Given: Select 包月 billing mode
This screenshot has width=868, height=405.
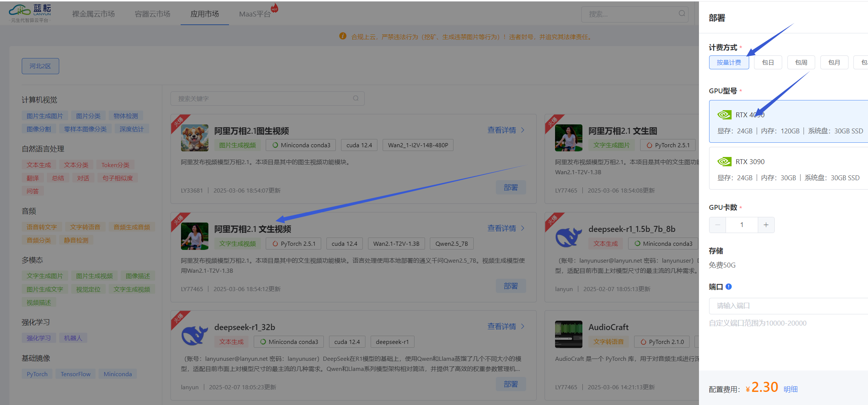Looking at the screenshot, I should (x=834, y=63).
